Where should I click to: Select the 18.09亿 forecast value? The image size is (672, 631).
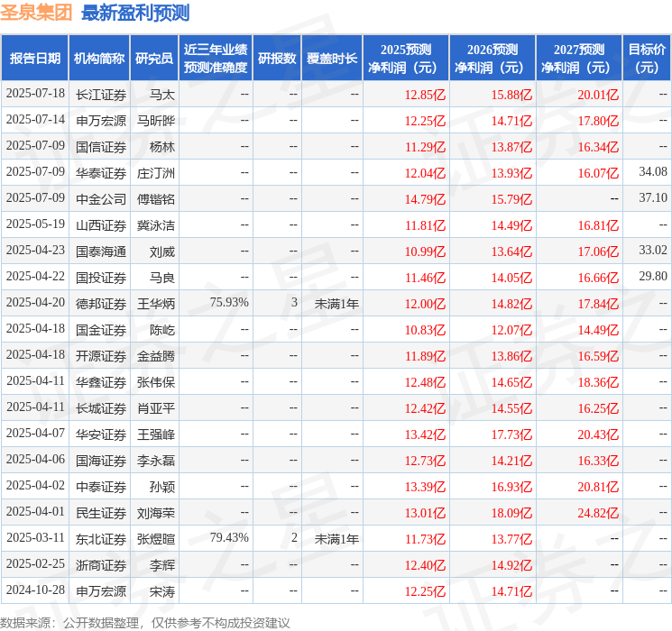tap(511, 513)
